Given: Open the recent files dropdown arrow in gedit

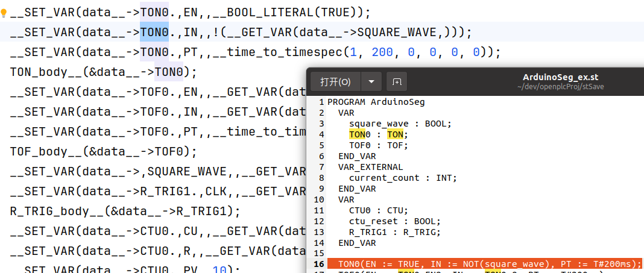Looking at the screenshot, I should pyautogui.click(x=371, y=82).
